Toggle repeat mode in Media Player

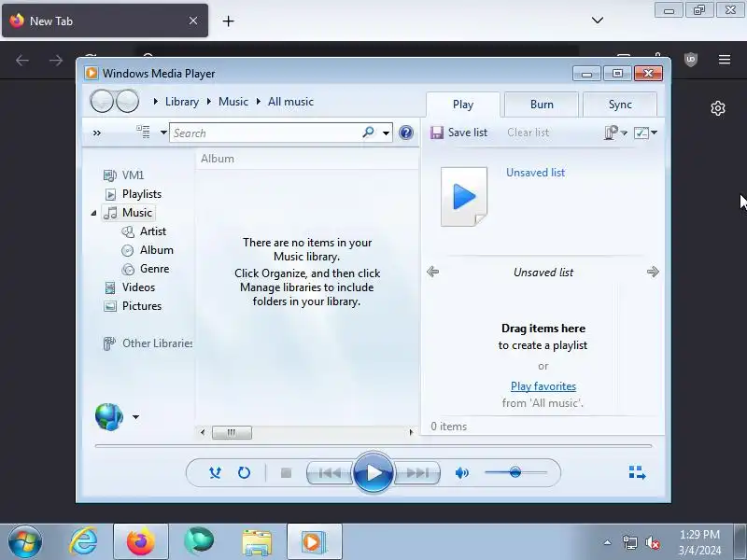pyautogui.click(x=244, y=473)
